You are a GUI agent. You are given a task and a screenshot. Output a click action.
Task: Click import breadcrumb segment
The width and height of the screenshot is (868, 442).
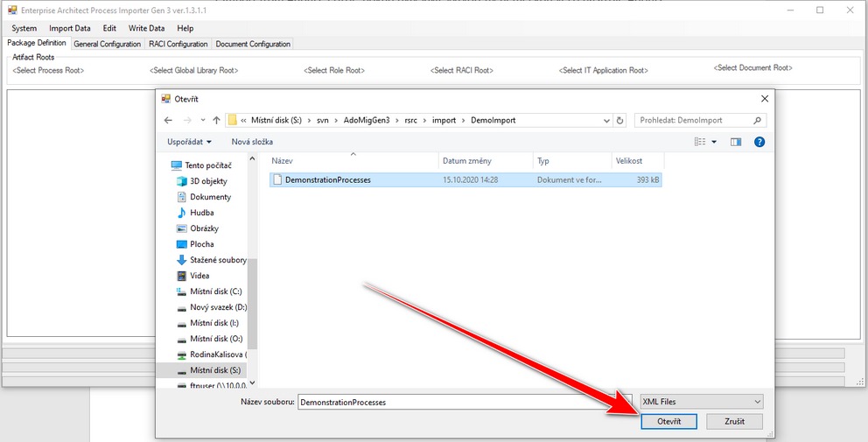[x=444, y=120]
